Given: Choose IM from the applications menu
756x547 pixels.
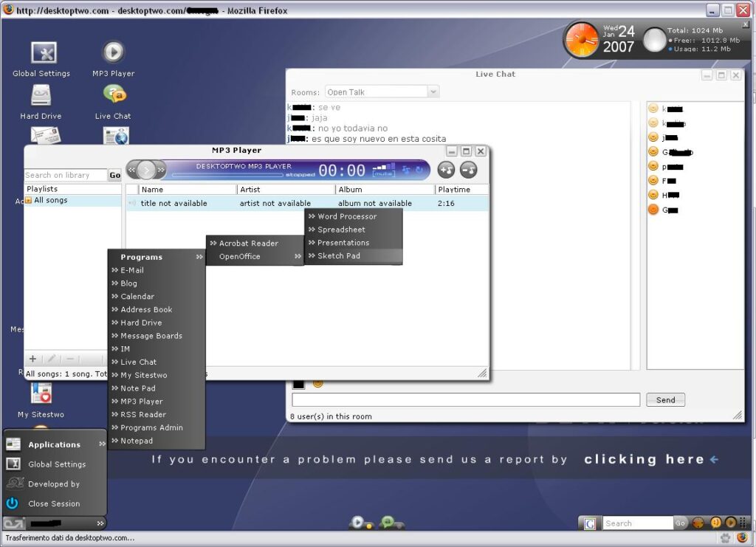Looking at the screenshot, I should [x=157, y=349].
